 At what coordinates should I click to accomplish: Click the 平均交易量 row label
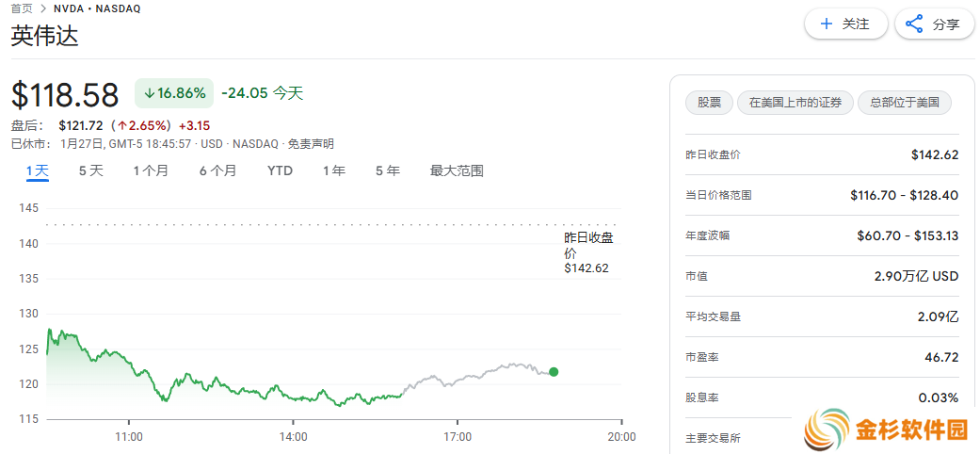(713, 317)
